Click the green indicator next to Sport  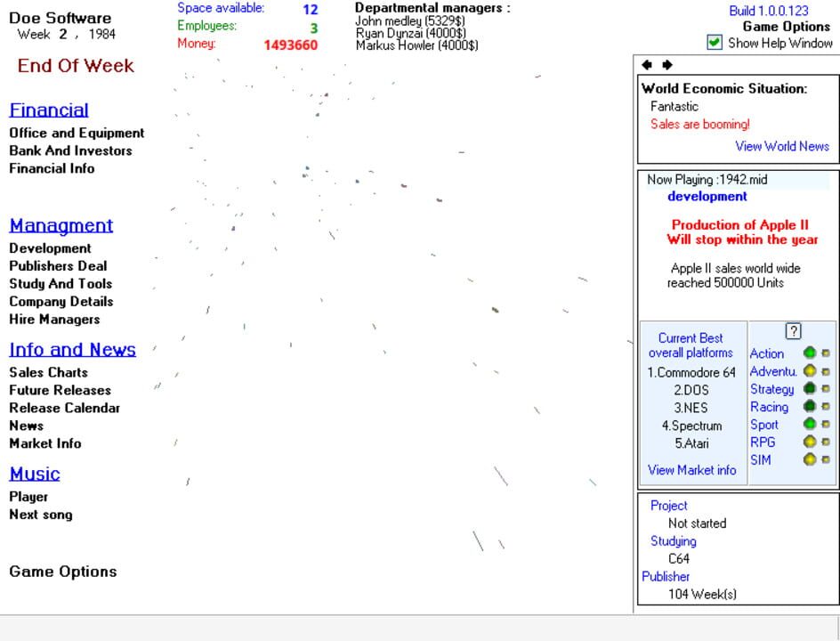(810, 425)
